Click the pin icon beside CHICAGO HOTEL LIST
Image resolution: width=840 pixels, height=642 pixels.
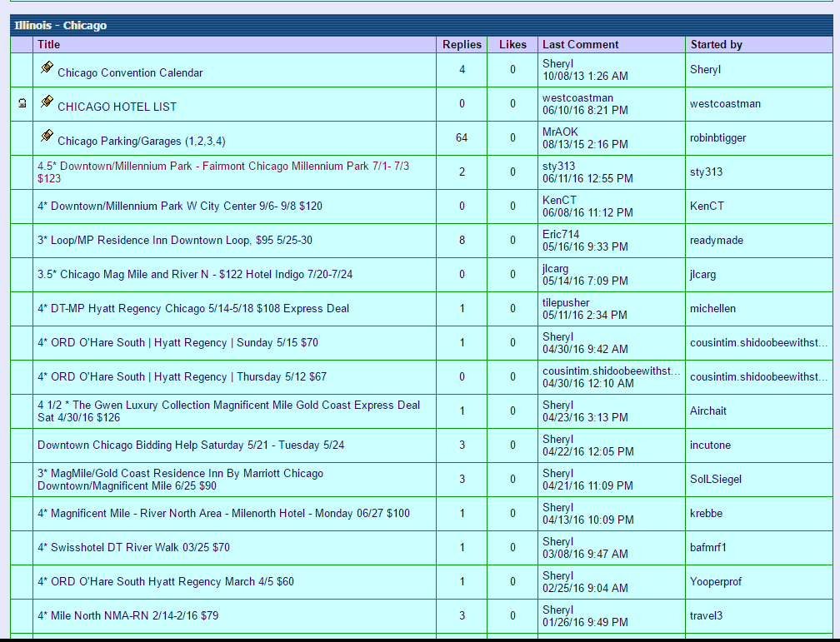(x=47, y=102)
